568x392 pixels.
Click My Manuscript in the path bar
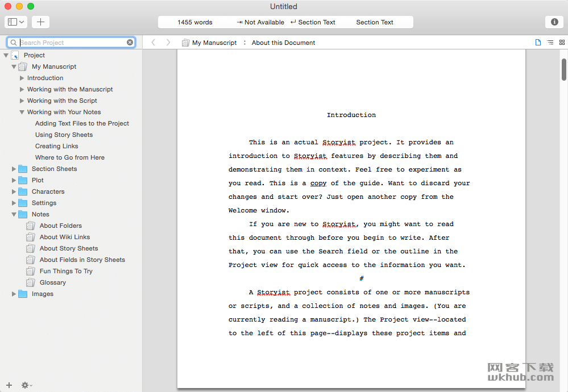tap(214, 43)
